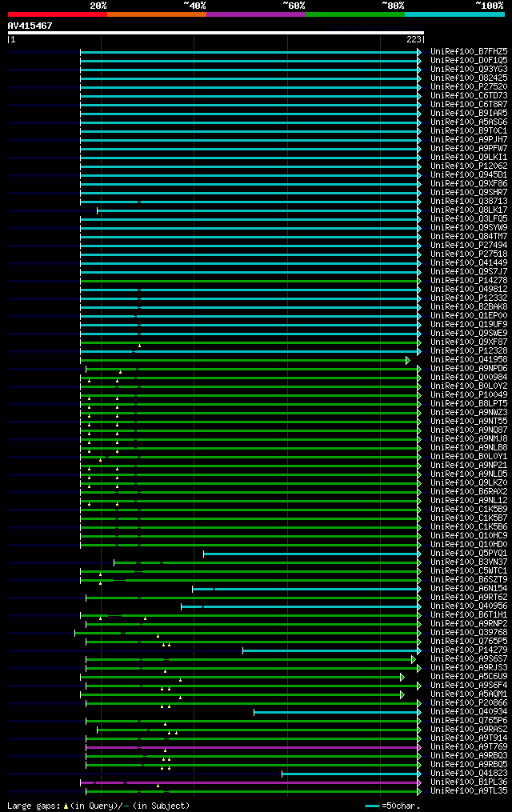The height and width of the screenshot is (812, 512).
Task: Select the UniRef100_A5ASG6 label
Action: (x=469, y=122)
